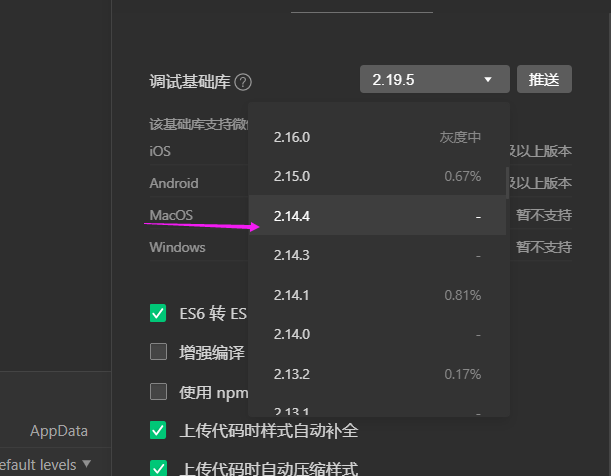Click the 暂不支持 text in the Windows row

544,247
